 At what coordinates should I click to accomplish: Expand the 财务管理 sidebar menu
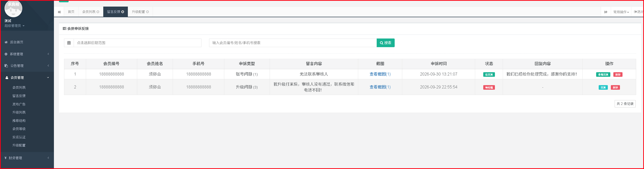[27, 158]
